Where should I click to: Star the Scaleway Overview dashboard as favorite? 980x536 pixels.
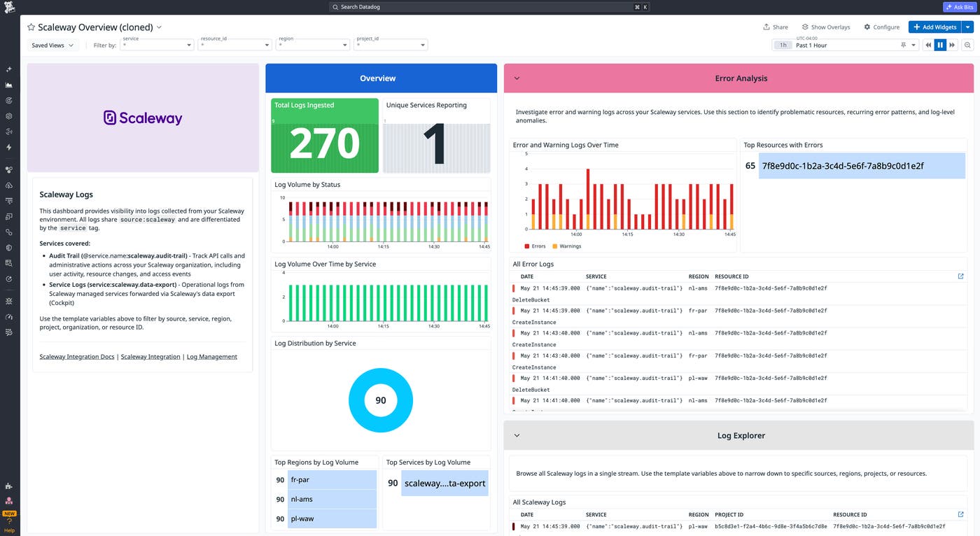(x=31, y=27)
